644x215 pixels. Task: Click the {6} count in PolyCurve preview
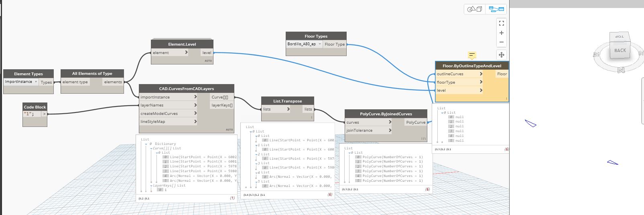click(x=428, y=189)
